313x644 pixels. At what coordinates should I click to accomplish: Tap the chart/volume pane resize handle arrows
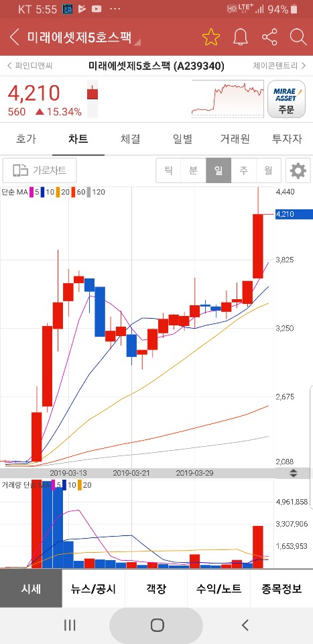(x=294, y=473)
